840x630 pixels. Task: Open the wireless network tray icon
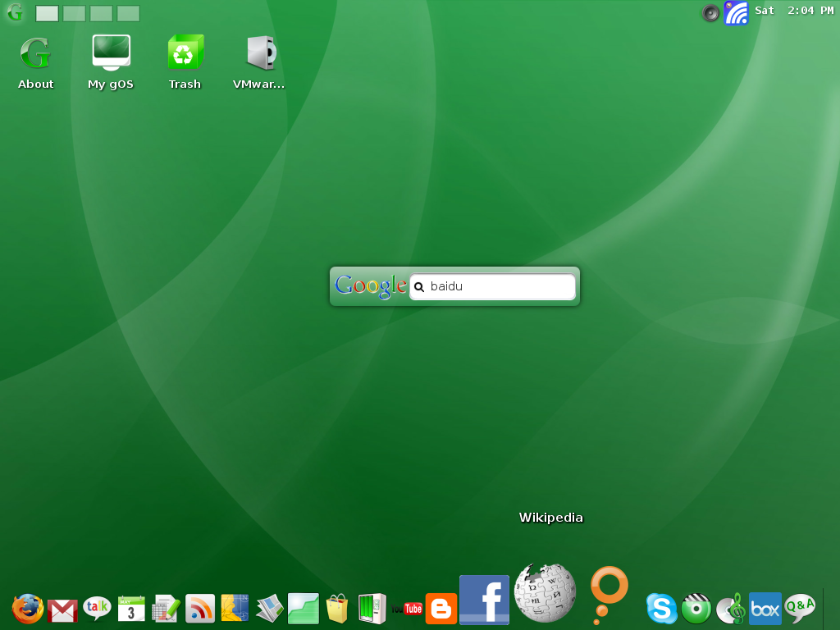[x=736, y=12]
